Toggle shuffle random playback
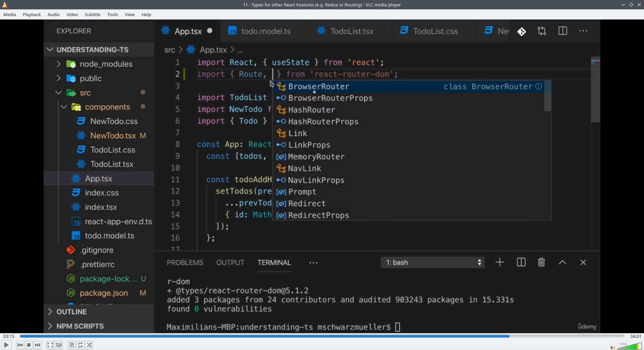644x350 pixels. (x=90, y=345)
